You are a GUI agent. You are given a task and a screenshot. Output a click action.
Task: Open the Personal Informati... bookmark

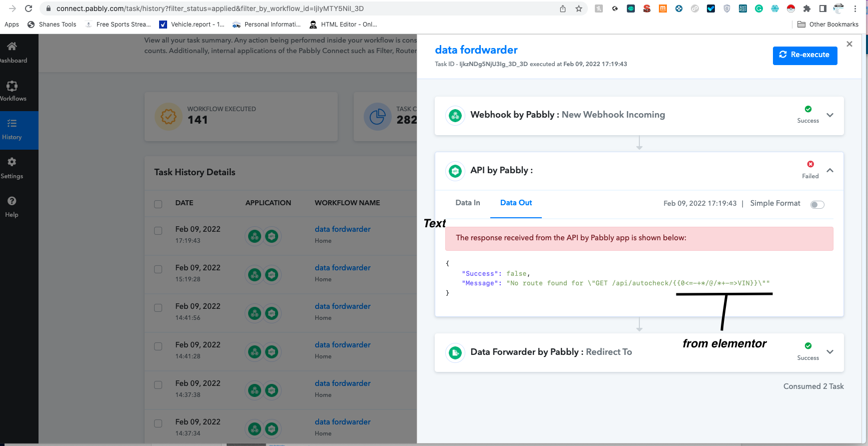(267, 25)
